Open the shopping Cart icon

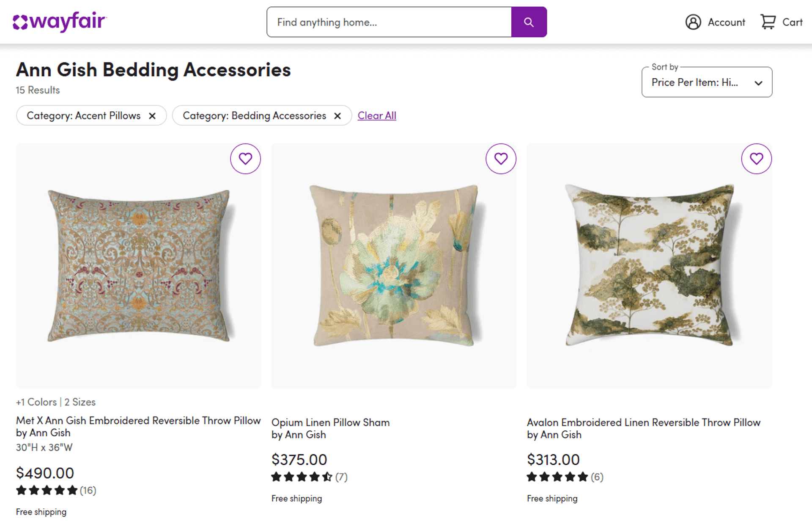click(768, 22)
